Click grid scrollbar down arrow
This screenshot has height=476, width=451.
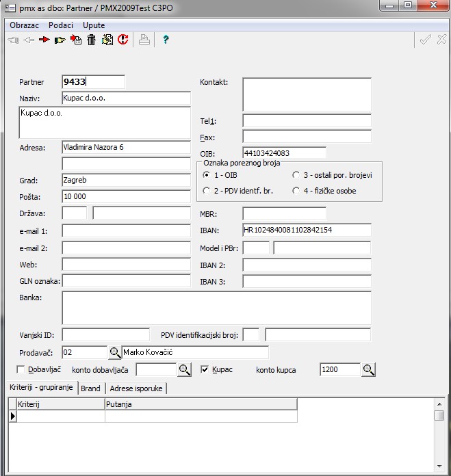point(439,466)
